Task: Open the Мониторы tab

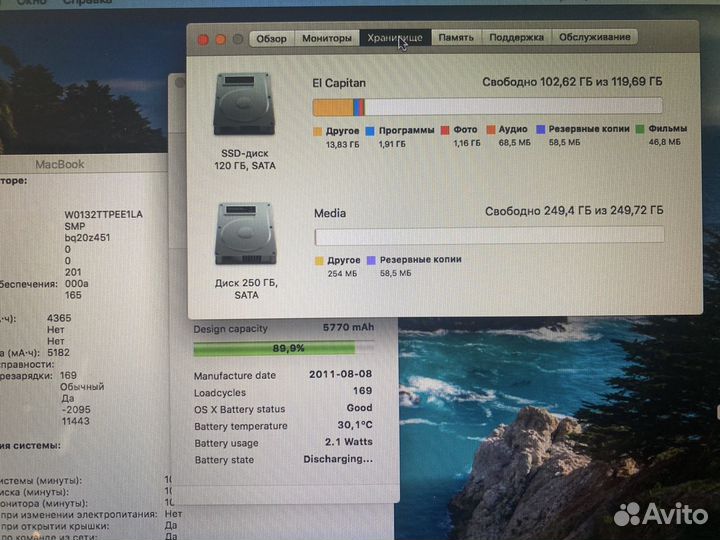Action: click(327, 38)
